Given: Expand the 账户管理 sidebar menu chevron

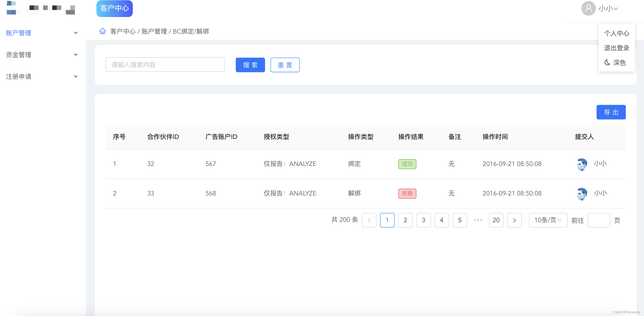Looking at the screenshot, I should coord(76,33).
